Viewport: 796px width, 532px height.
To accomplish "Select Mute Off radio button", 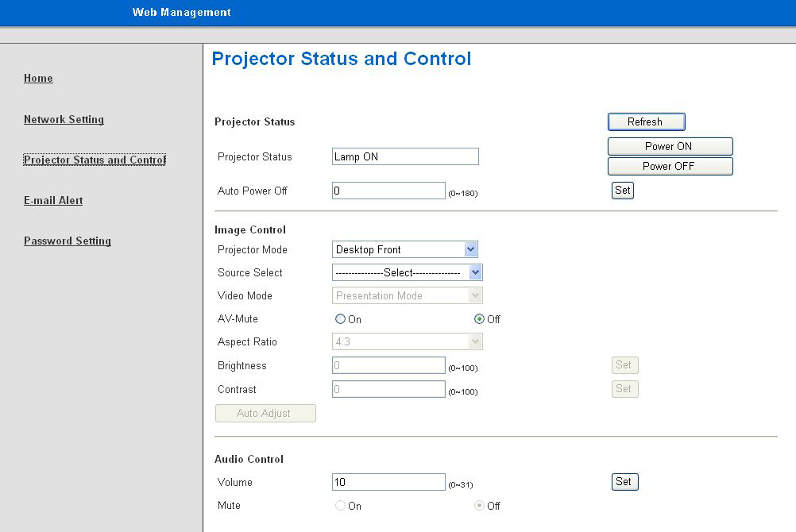I will coord(479,506).
